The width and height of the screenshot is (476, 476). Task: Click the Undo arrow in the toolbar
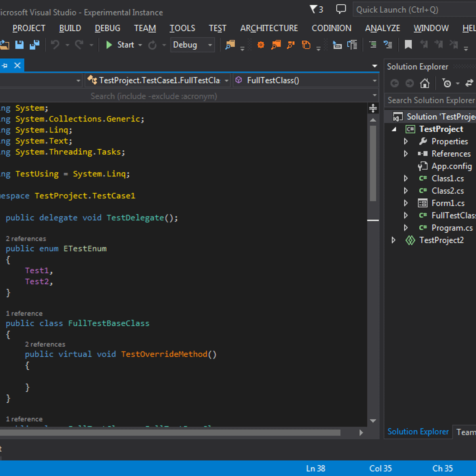click(x=55, y=45)
